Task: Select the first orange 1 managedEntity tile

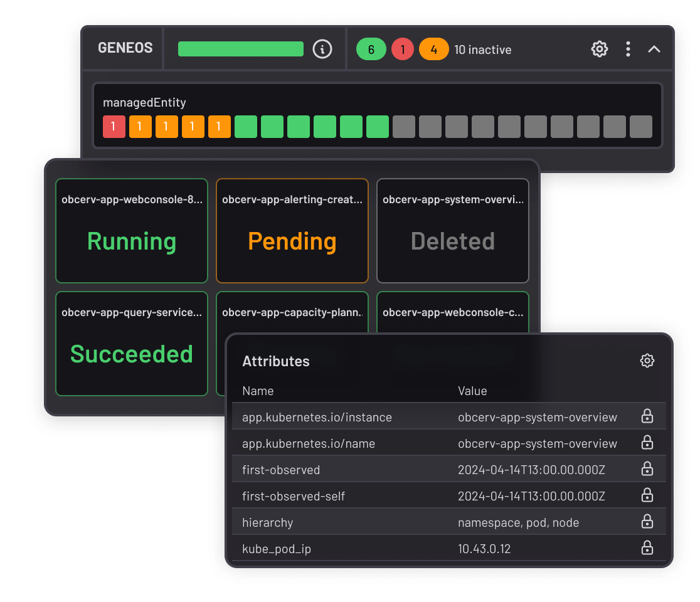Action: 140,126
